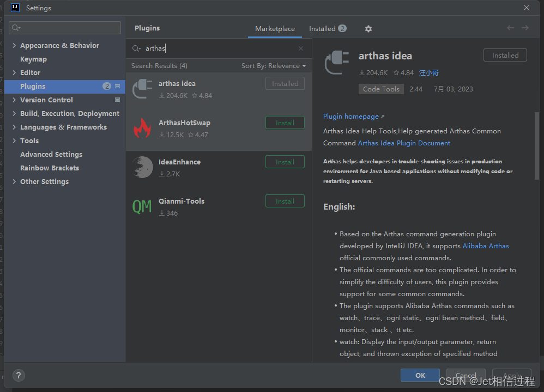
Task: Clear the plugin search text
Action: point(301,48)
